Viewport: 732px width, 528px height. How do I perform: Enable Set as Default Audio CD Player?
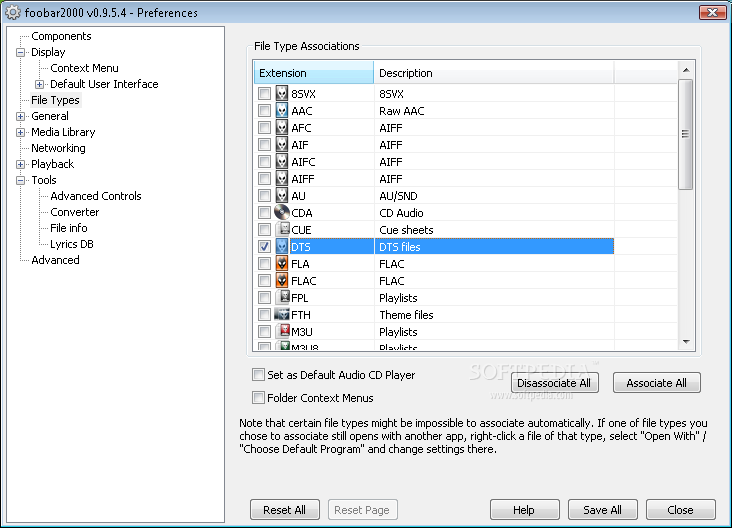(258, 374)
